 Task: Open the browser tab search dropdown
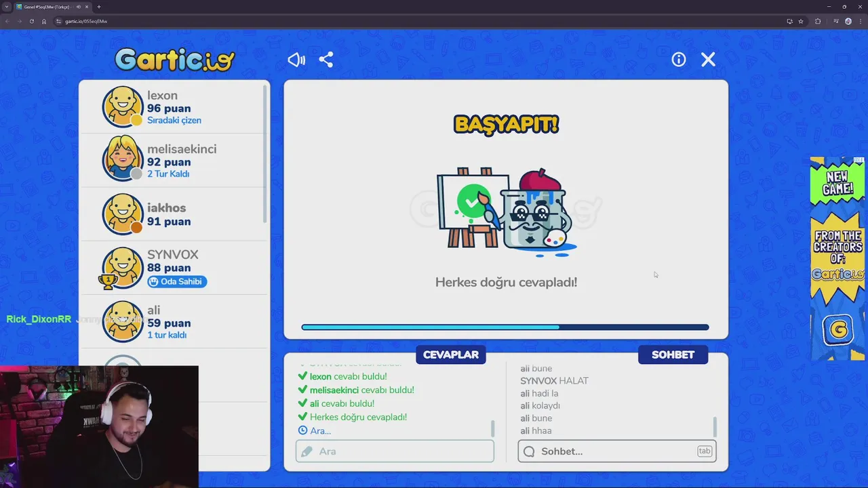coord(6,7)
